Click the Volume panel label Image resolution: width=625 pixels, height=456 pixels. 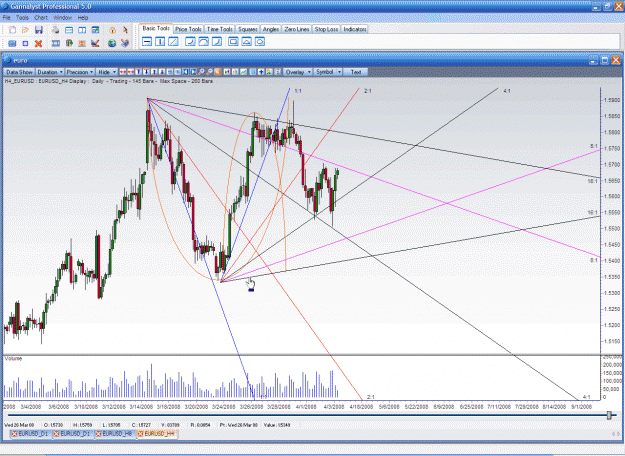(13, 359)
